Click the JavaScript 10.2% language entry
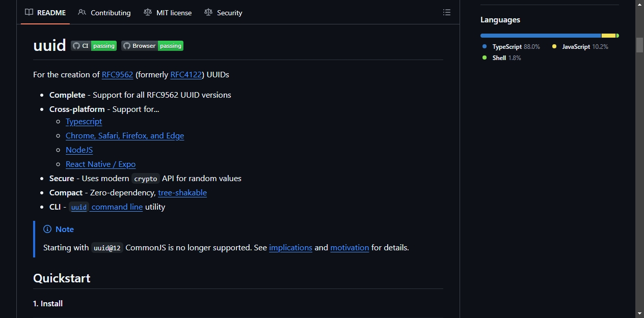Image resolution: width=644 pixels, height=318 pixels. [x=580, y=46]
